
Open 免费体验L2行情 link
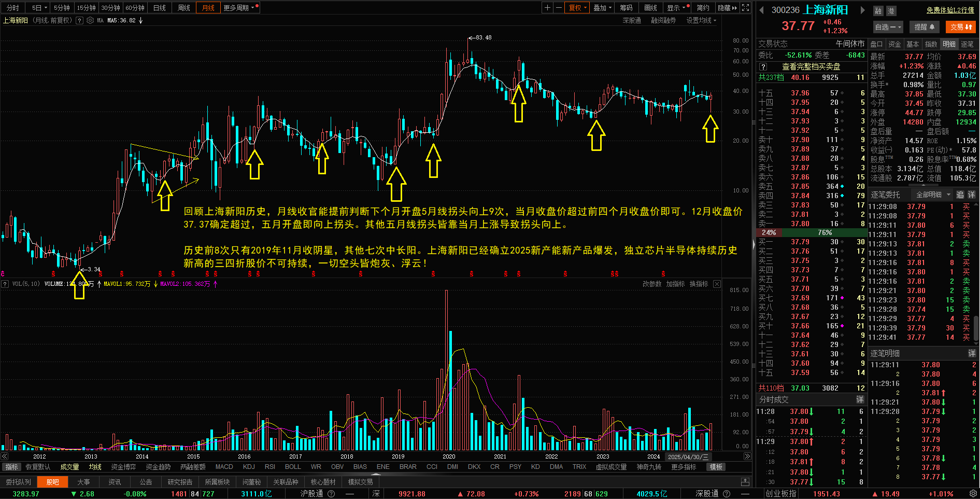tap(950, 10)
